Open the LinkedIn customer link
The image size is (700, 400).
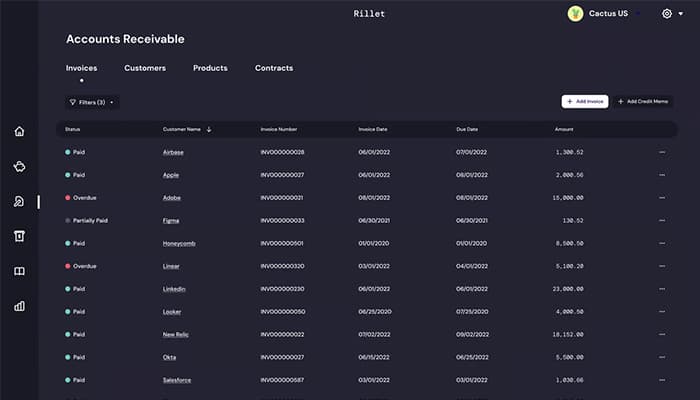174,289
